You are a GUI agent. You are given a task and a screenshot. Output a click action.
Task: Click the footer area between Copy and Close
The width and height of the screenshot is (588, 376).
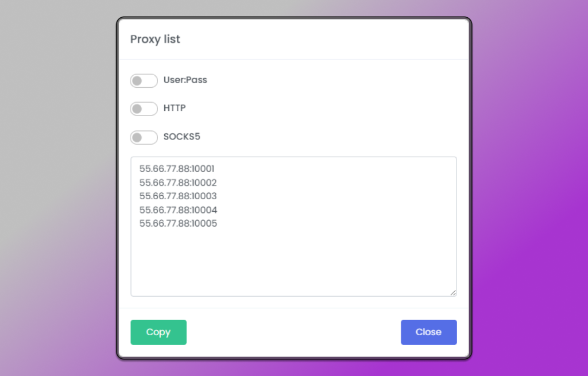[293, 332]
